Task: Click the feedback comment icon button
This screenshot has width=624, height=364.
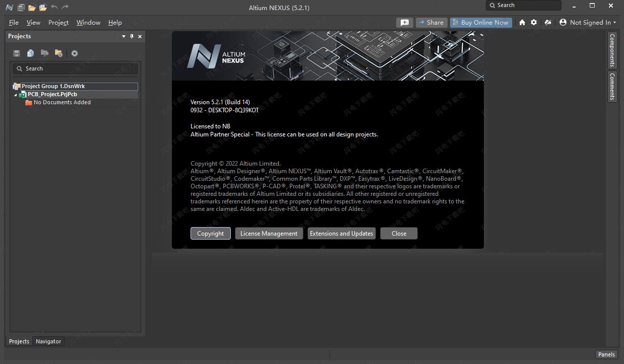Action: 405,23
